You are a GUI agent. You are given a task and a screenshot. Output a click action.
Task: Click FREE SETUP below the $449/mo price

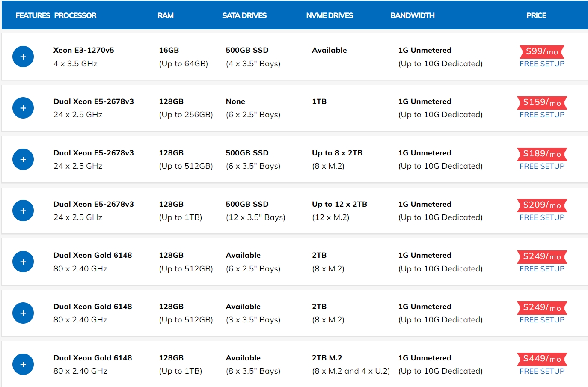tap(542, 371)
